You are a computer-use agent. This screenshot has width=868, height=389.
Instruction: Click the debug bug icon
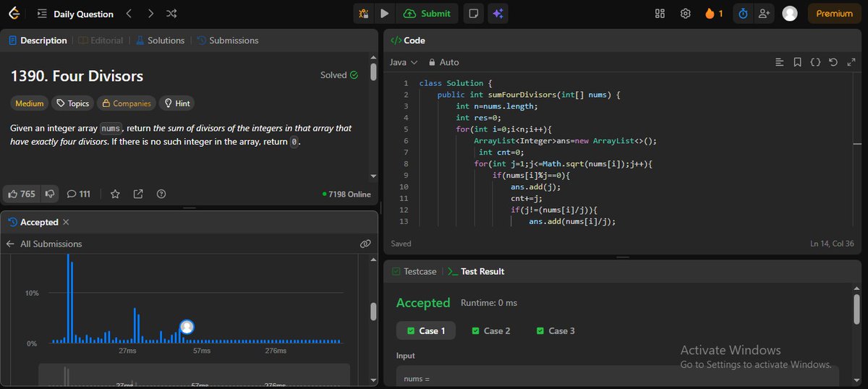click(363, 13)
